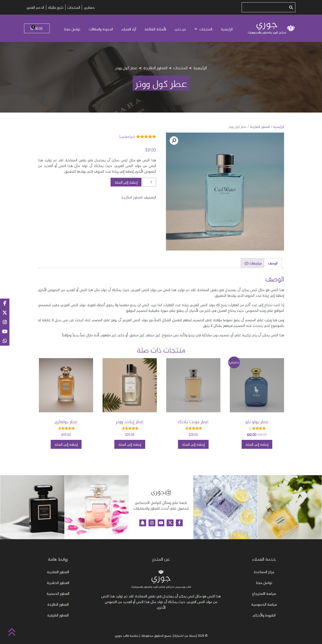
Task: Add عطر بولغاري to the cart
Action: pos(66,445)
